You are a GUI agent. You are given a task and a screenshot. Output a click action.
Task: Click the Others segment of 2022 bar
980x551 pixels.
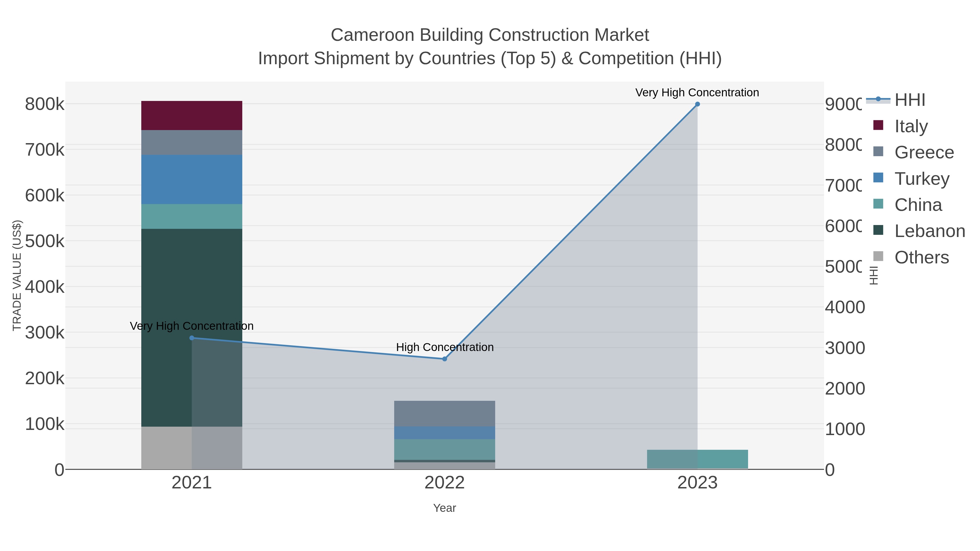coord(445,466)
